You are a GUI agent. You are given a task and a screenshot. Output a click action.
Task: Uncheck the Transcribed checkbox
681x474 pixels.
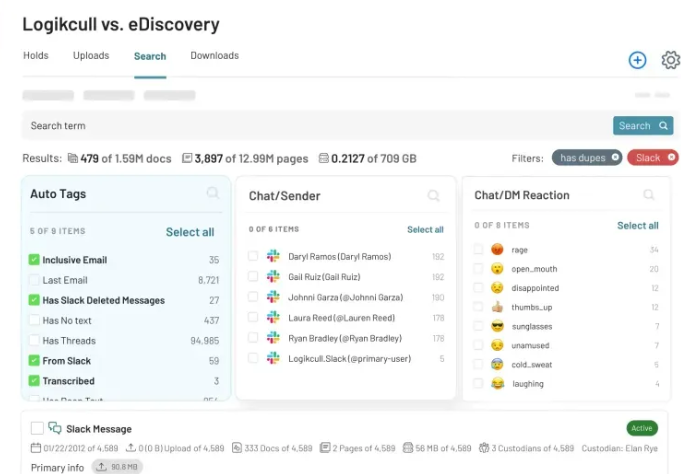pyautogui.click(x=34, y=381)
